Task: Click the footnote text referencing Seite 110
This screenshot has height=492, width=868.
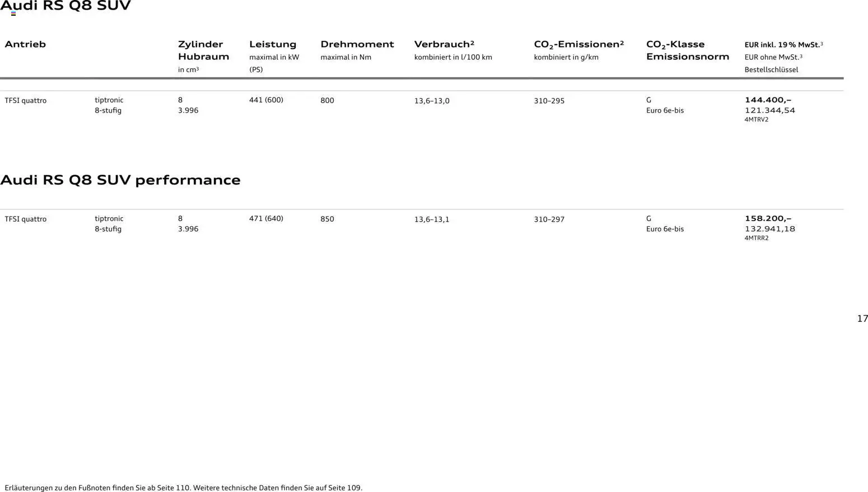Action: (x=183, y=488)
